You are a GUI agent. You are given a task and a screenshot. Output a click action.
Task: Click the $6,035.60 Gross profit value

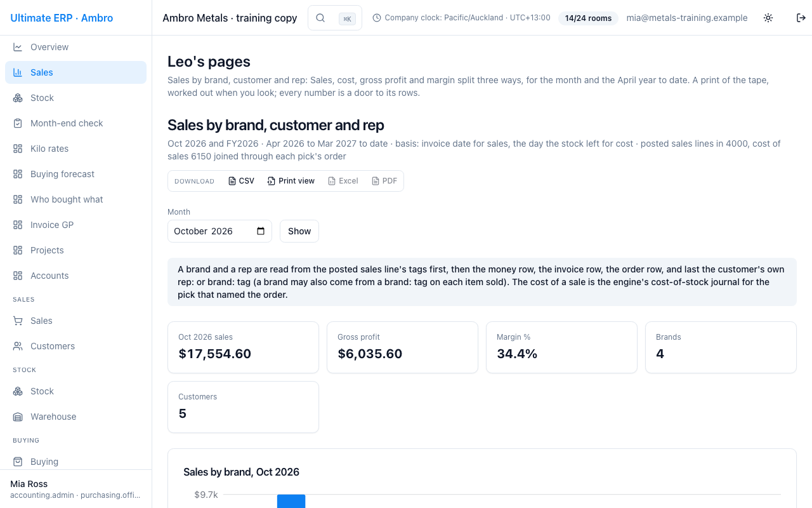click(370, 354)
